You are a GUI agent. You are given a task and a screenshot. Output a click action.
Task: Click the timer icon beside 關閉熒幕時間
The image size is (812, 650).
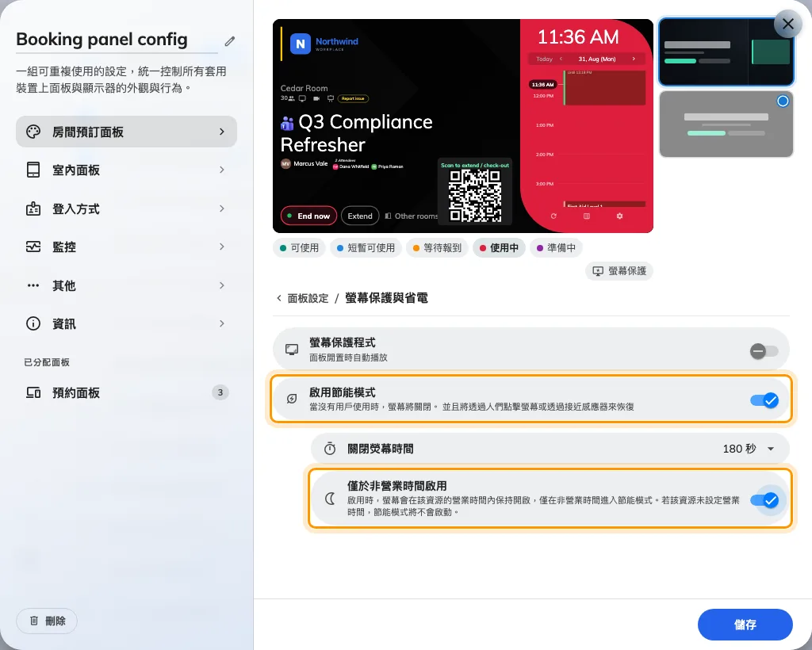pos(330,449)
